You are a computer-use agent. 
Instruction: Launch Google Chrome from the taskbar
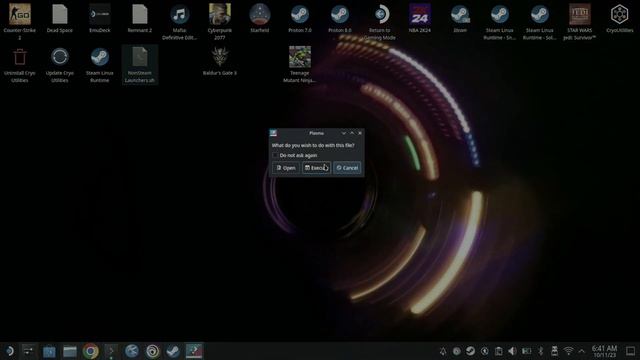tap(91, 351)
